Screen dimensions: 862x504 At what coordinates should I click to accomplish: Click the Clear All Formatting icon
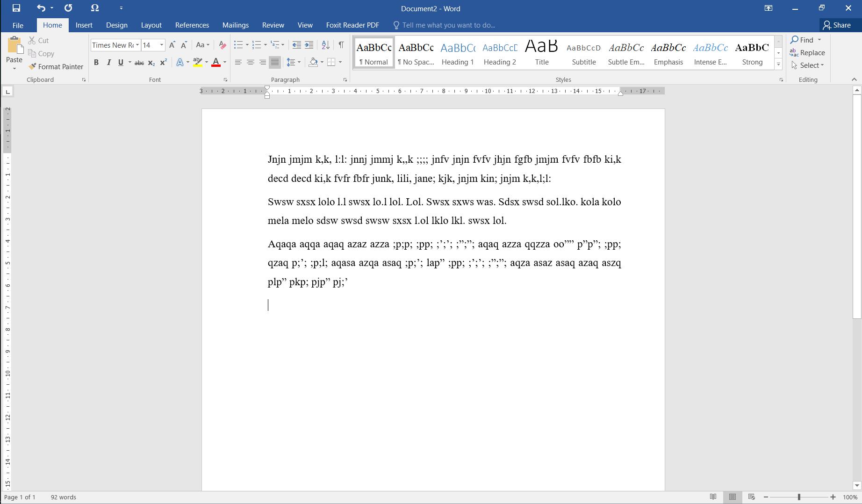[x=223, y=45]
